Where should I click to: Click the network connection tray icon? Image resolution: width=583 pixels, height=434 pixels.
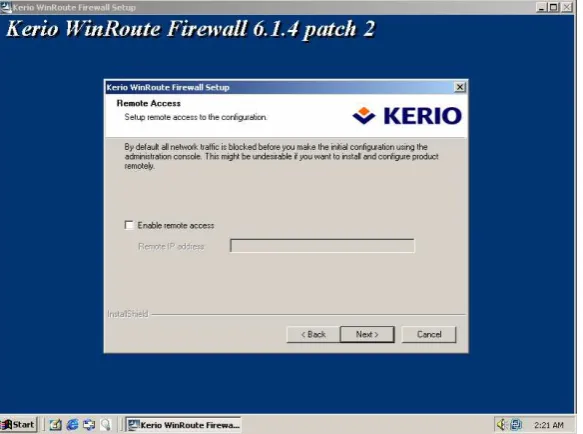pyautogui.click(x=516, y=424)
